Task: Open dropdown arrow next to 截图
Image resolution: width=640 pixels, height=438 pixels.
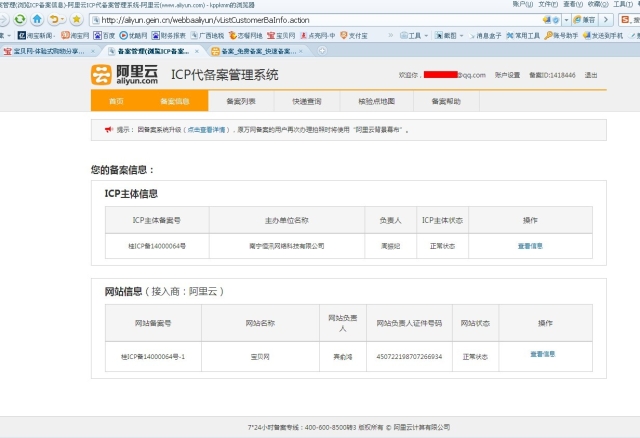Action: point(462,36)
